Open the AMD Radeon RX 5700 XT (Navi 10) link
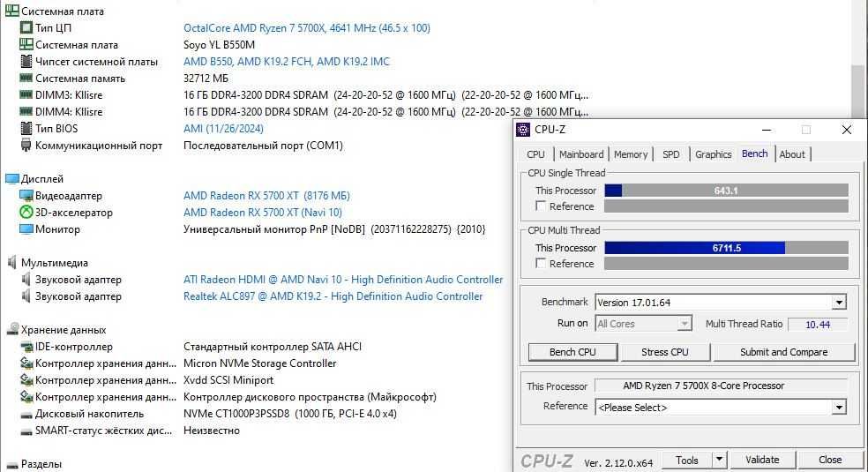This screenshot has width=868, height=472. (x=262, y=212)
